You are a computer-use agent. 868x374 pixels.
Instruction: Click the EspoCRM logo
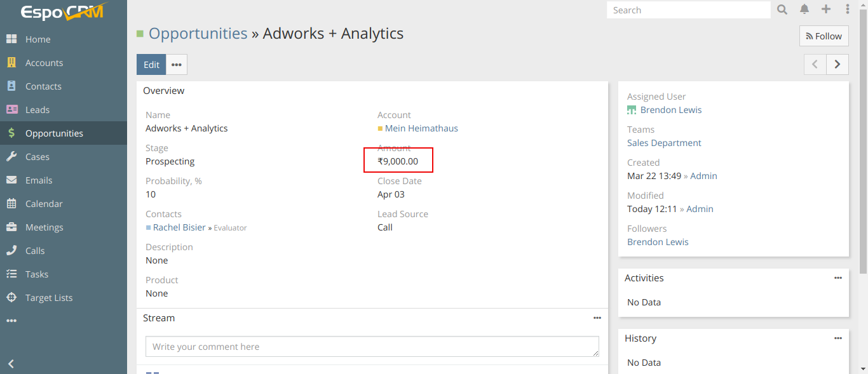tap(63, 12)
